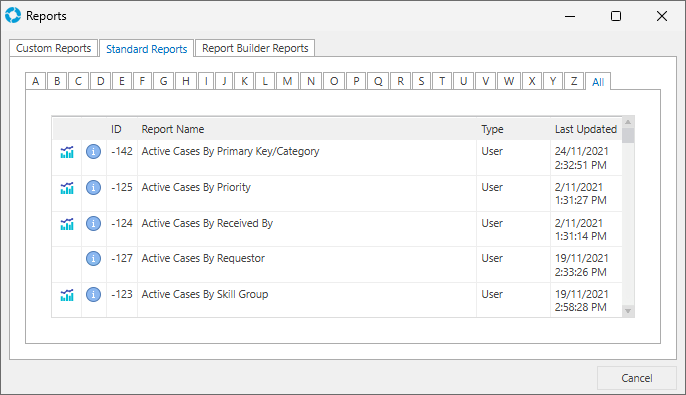Select the Standard Reports tab
Viewport: 686px width, 395px height.
click(x=147, y=49)
